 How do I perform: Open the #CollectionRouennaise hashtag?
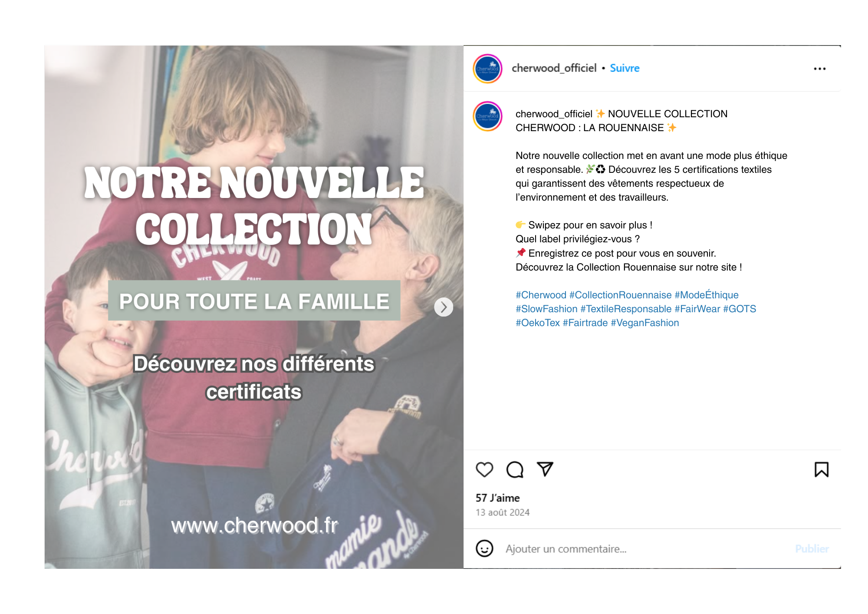point(620,295)
